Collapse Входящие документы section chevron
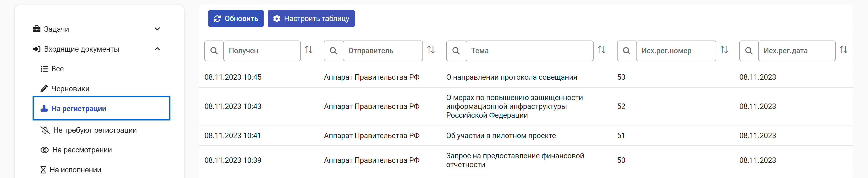868x178 pixels. coord(157,49)
